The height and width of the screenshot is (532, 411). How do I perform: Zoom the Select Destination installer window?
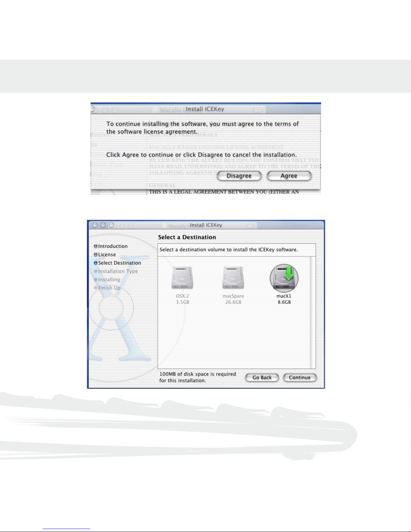click(x=111, y=225)
